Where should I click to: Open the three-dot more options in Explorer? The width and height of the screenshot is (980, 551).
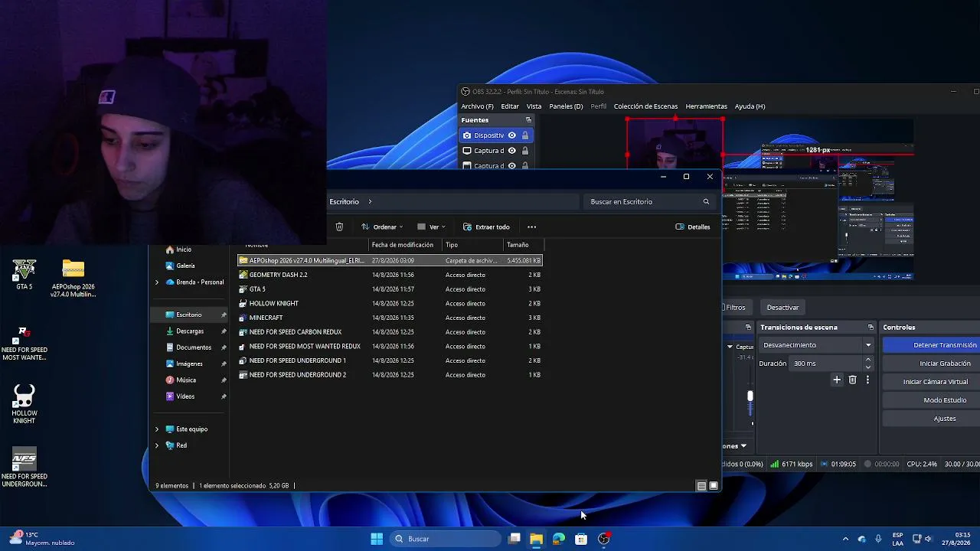tap(531, 227)
